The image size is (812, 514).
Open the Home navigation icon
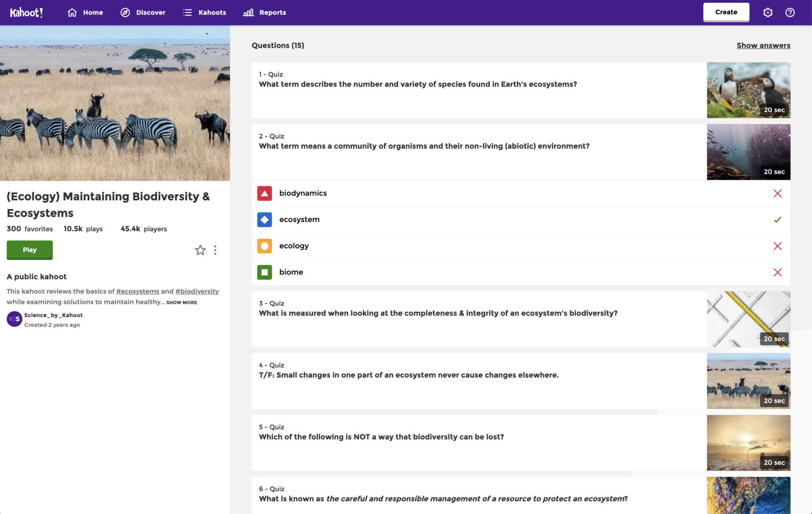[x=71, y=12]
